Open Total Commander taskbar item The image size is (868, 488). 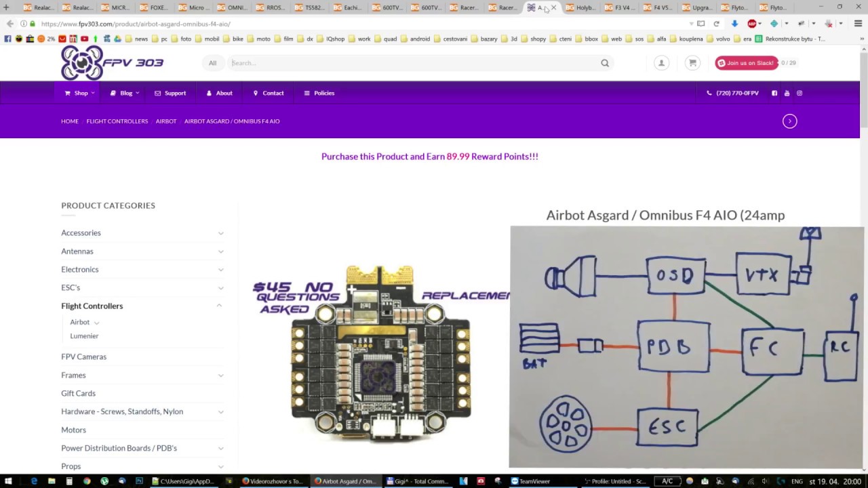point(418,481)
